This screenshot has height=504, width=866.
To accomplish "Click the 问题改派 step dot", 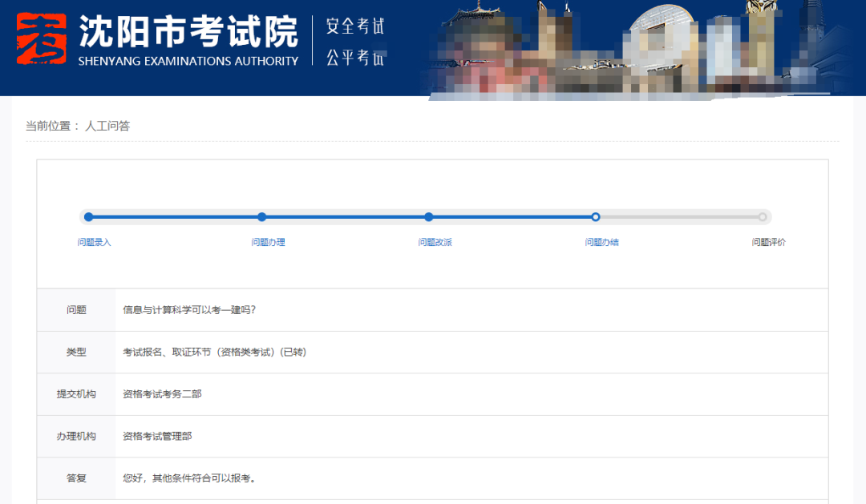I will pyautogui.click(x=429, y=216).
